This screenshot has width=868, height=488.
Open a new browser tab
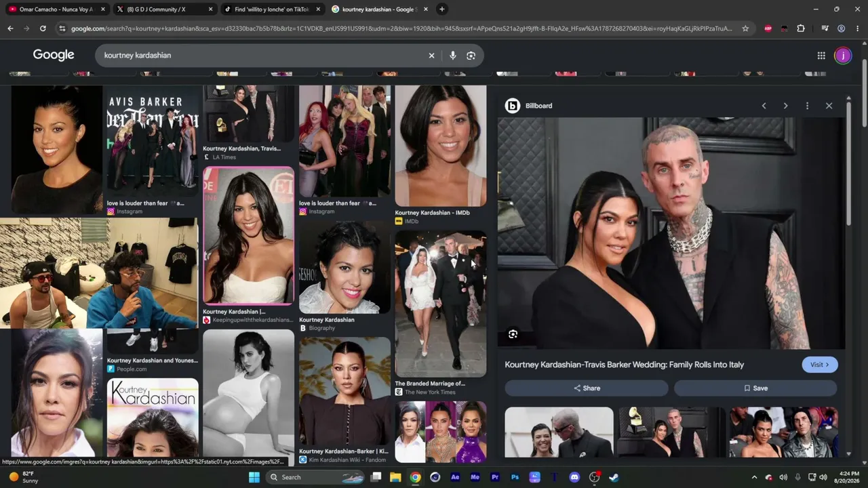point(442,9)
